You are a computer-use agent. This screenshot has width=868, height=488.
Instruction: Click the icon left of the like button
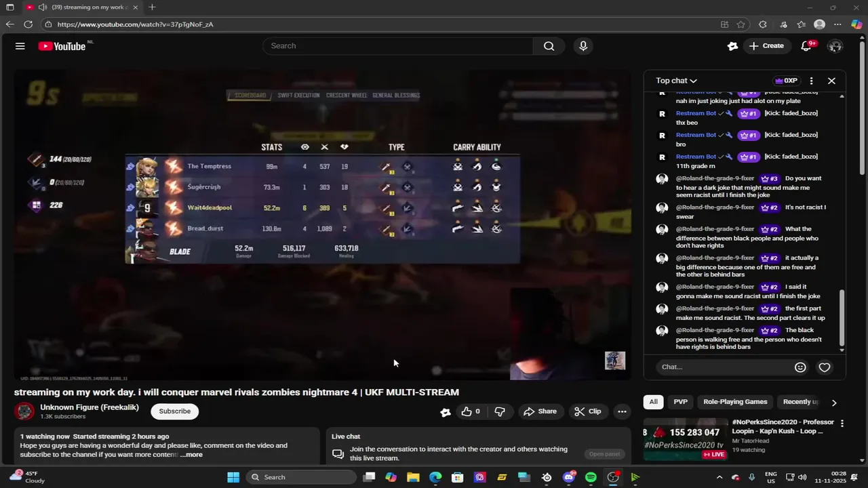point(446,411)
